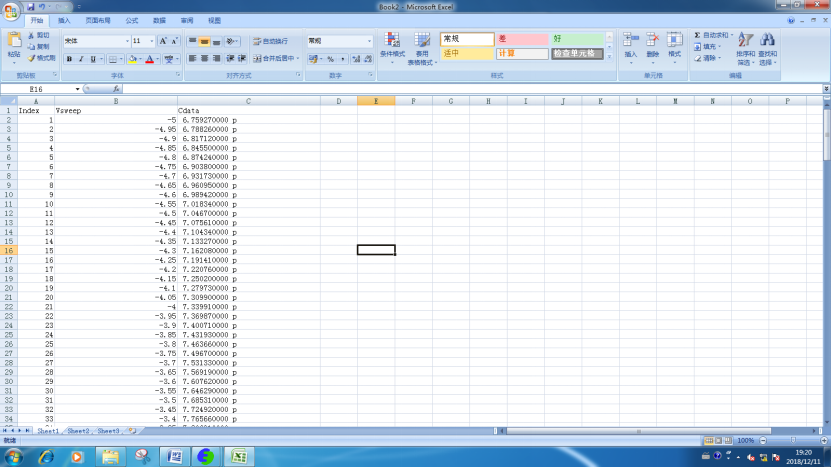Switch to the 数据 ribbon tab
The height and width of the screenshot is (468, 831).
point(160,21)
